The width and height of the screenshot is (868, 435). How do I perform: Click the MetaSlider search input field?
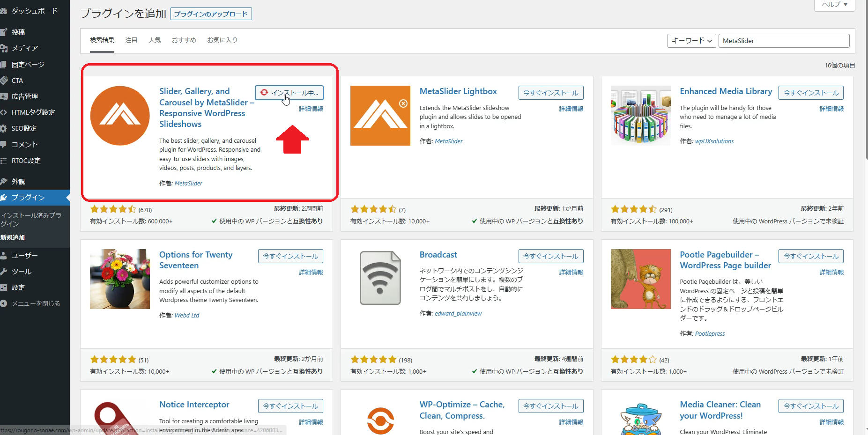tap(784, 41)
